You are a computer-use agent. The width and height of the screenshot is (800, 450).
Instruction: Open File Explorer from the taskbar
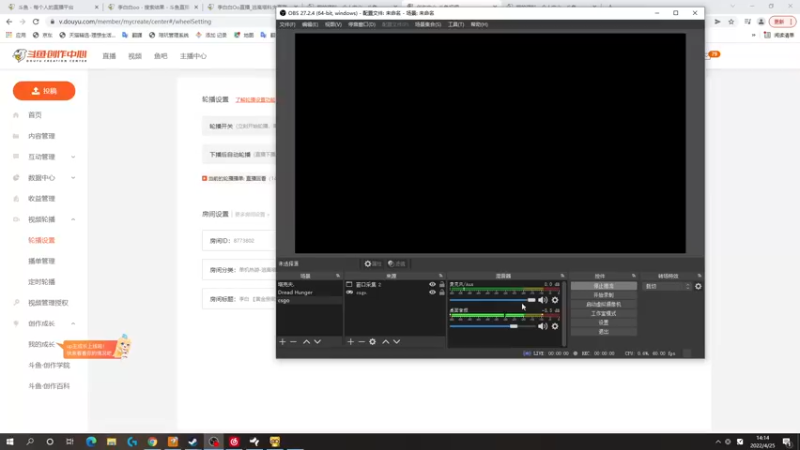pos(112,441)
